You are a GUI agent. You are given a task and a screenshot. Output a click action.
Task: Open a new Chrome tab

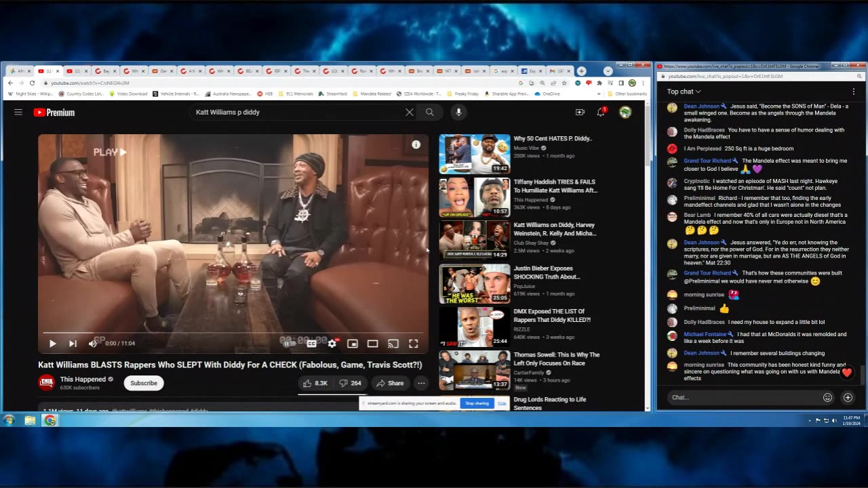[581, 71]
